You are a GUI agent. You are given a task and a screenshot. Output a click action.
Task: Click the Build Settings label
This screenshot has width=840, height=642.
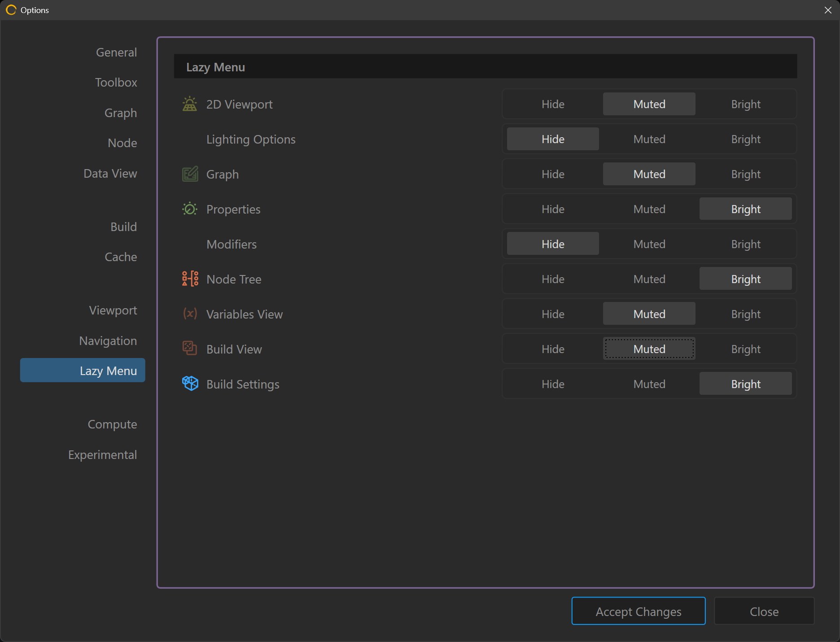(x=243, y=384)
